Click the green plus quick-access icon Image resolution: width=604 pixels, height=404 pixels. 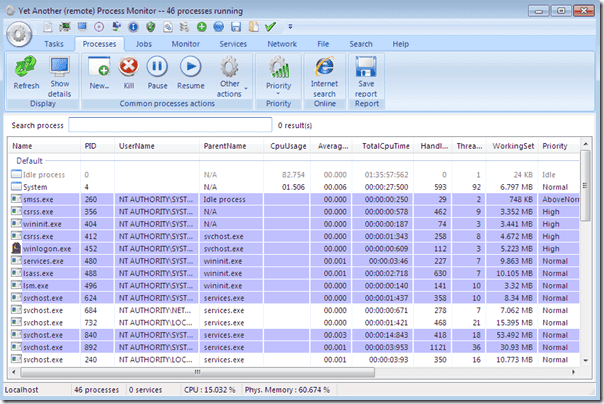201,27
